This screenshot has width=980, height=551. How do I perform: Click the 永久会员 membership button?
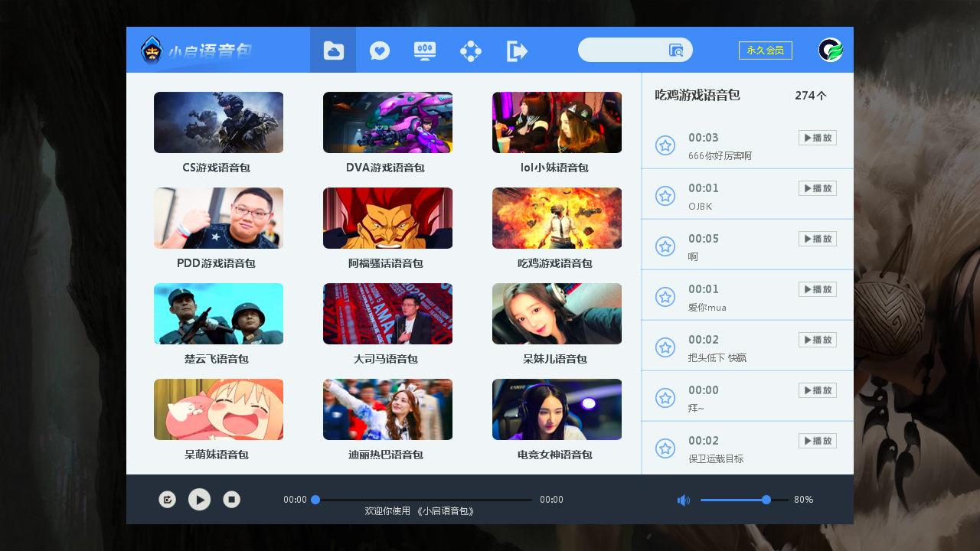coord(765,49)
